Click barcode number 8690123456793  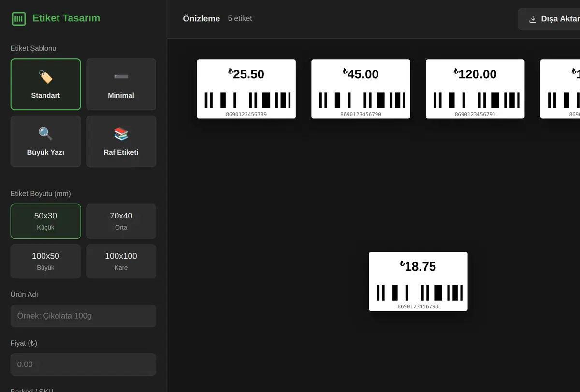[418, 307]
